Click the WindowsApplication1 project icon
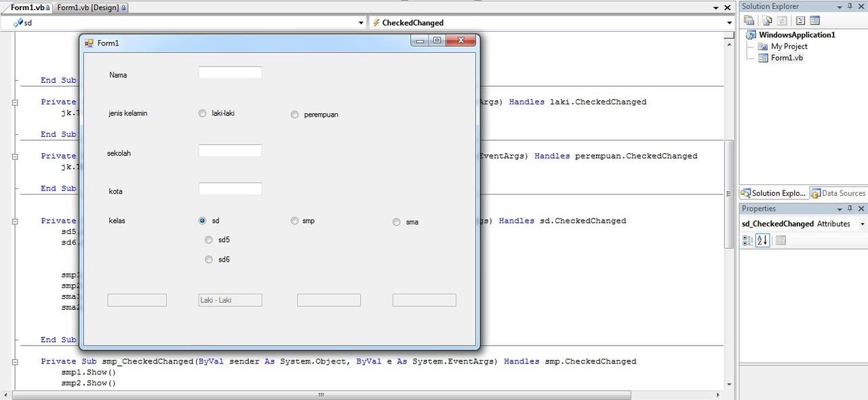Viewport: 868px width, 400px height. click(x=751, y=35)
